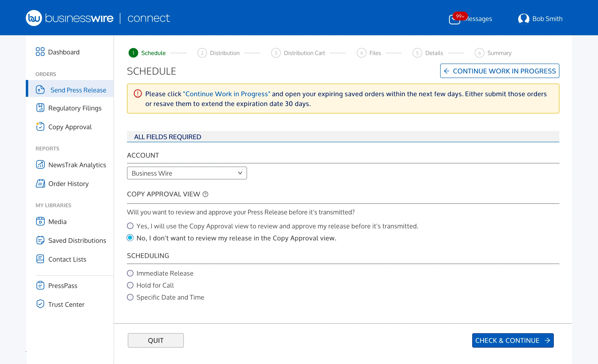This screenshot has width=598, height=364.
Task: Click the Regulatory Filings icon
Action: click(40, 108)
